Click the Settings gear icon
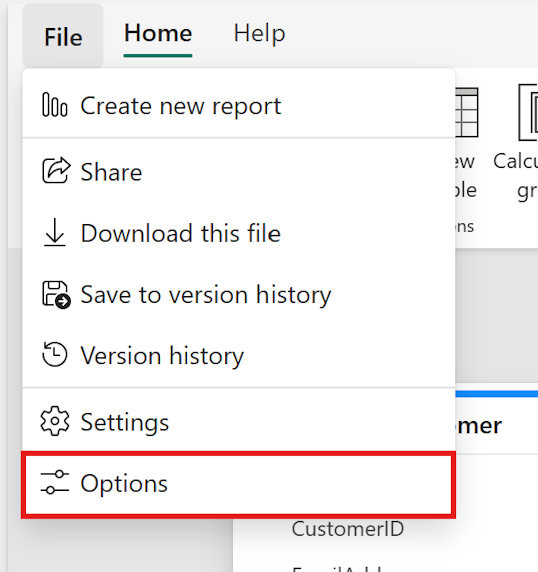538x572 pixels. click(x=55, y=421)
